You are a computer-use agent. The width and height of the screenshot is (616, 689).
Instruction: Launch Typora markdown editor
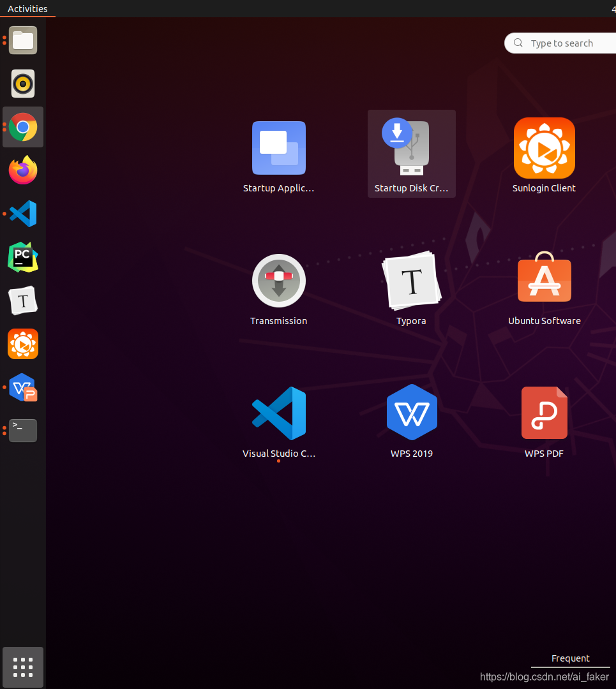pyautogui.click(x=411, y=281)
